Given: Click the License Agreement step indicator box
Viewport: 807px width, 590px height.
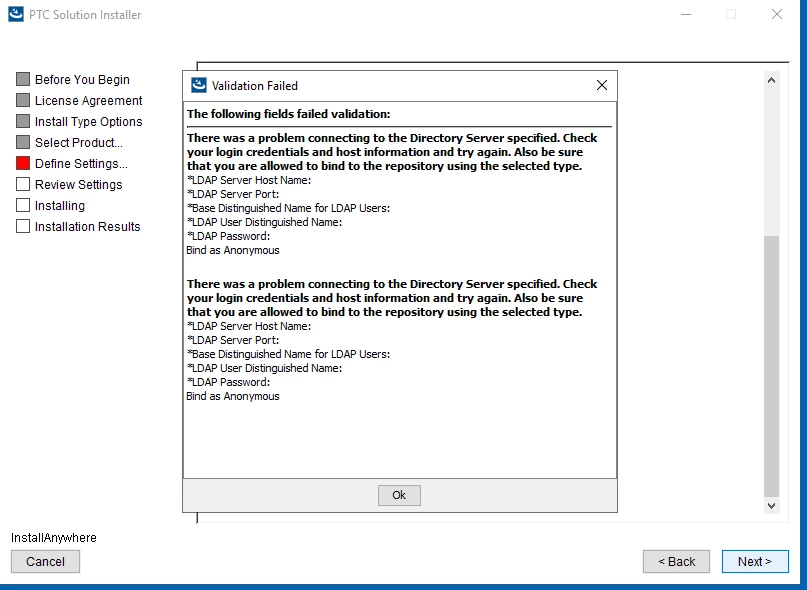Looking at the screenshot, I should coord(23,100).
